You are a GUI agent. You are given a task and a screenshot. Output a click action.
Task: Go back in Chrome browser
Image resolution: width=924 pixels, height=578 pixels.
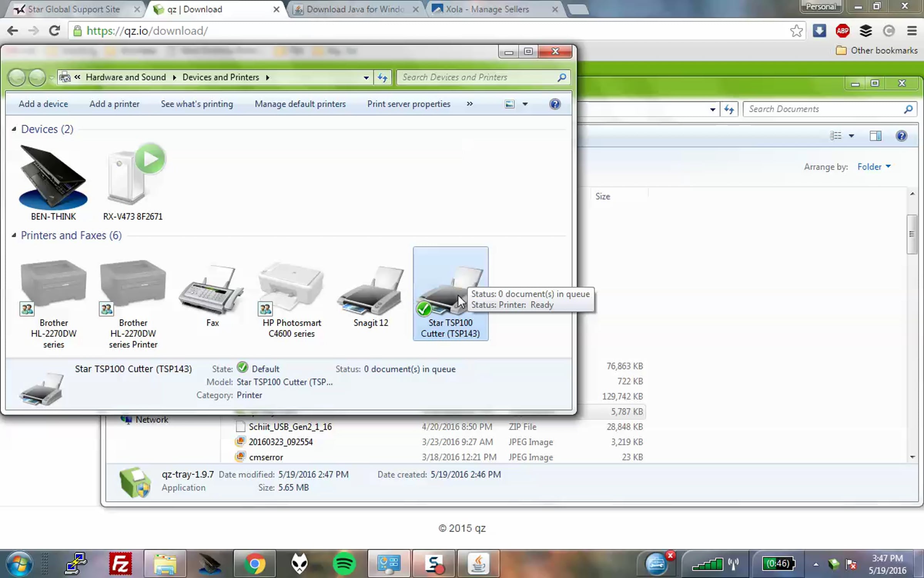click(13, 31)
